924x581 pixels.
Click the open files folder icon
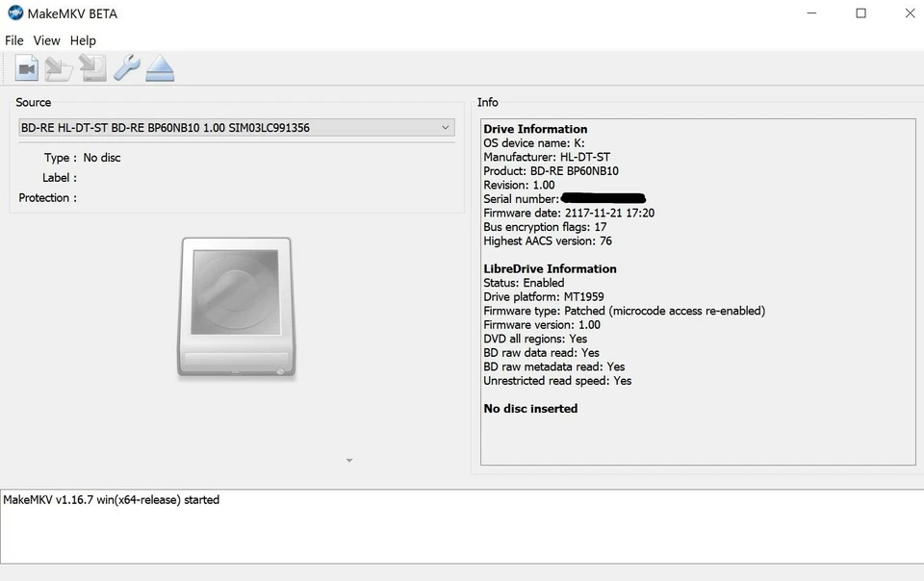58,67
